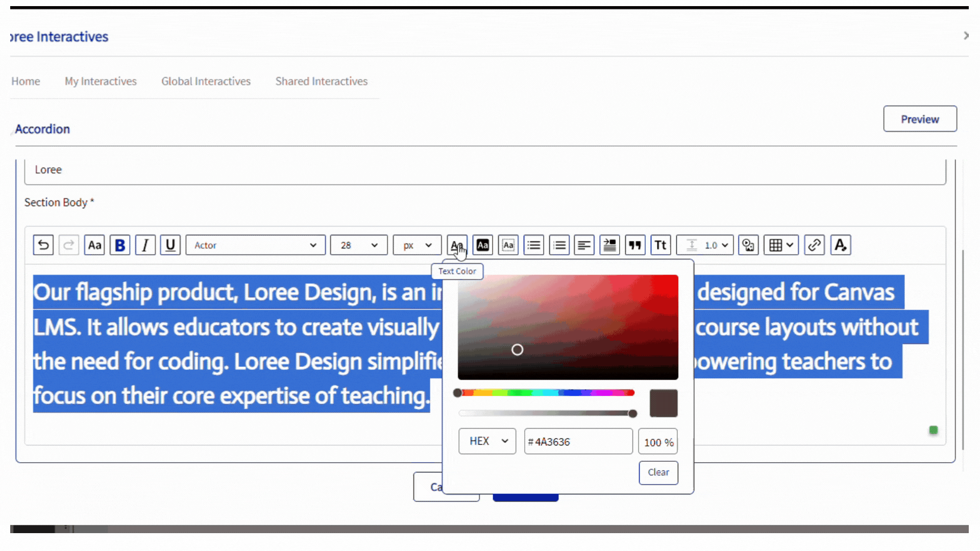Toggle bold formatting
Image resolution: width=980 pixels, height=551 pixels.
(120, 245)
